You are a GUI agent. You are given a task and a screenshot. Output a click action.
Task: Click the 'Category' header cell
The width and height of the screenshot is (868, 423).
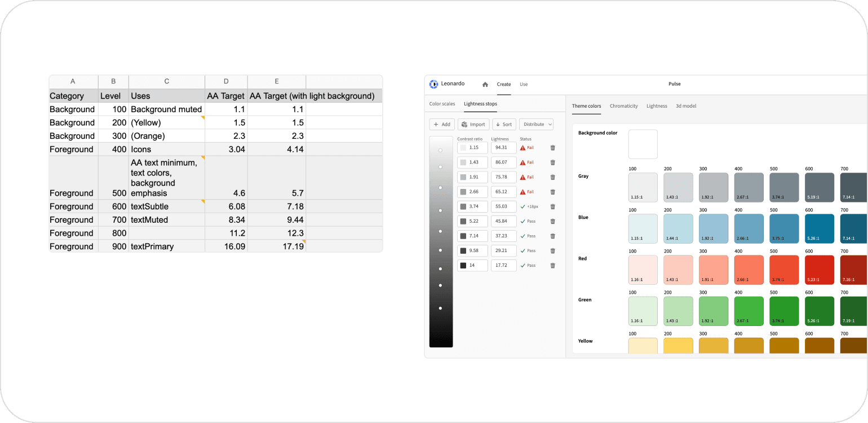[73, 96]
